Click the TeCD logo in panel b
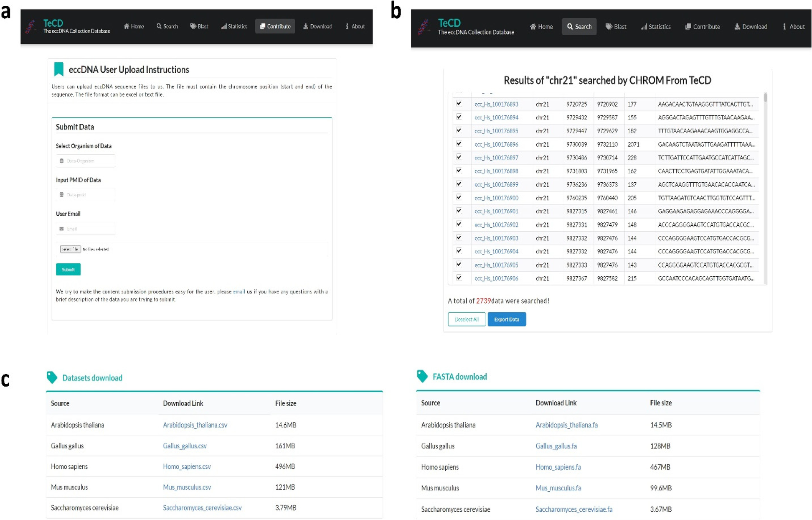812x520 pixels. 466,27
